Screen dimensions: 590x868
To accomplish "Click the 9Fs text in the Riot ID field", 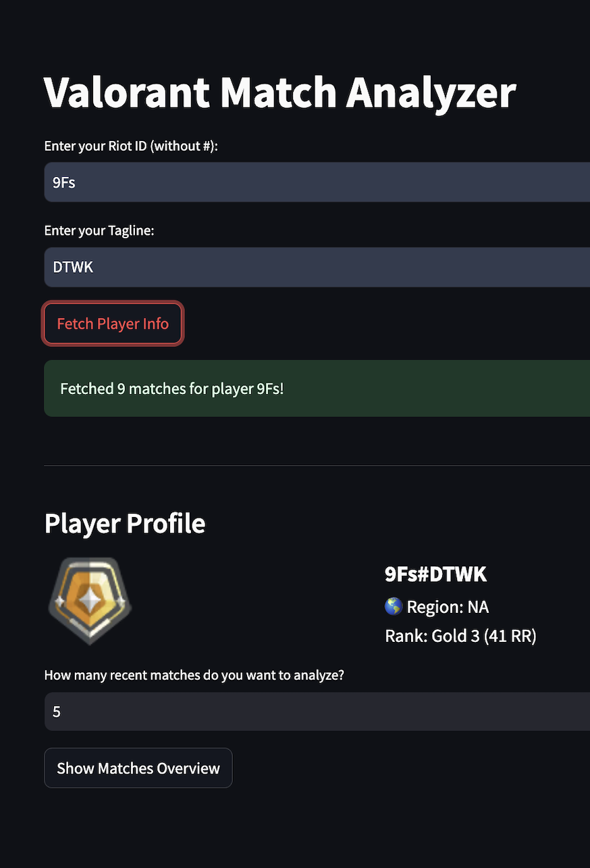I will [64, 182].
